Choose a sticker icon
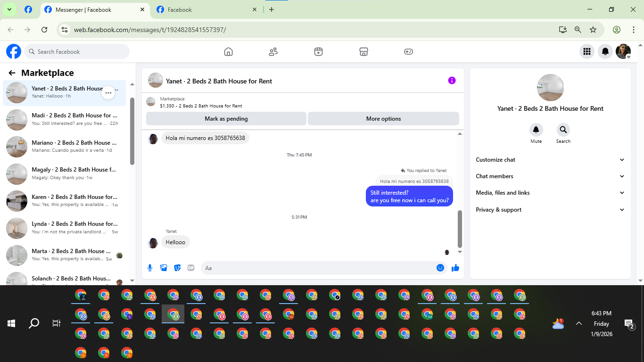The height and width of the screenshot is (362, 644). (177, 268)
